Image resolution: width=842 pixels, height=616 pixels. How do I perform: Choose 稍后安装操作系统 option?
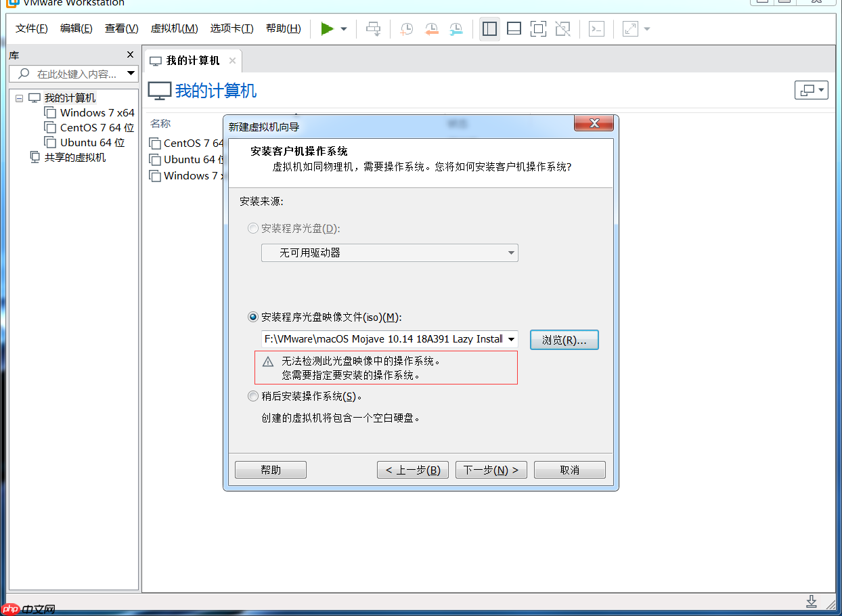click(252, 396)
